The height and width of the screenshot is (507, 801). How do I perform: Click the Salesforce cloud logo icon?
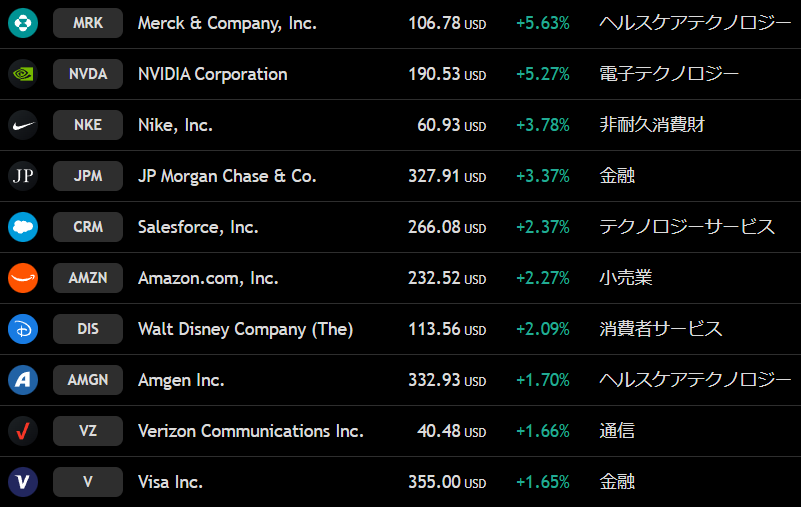click(23, 227)
